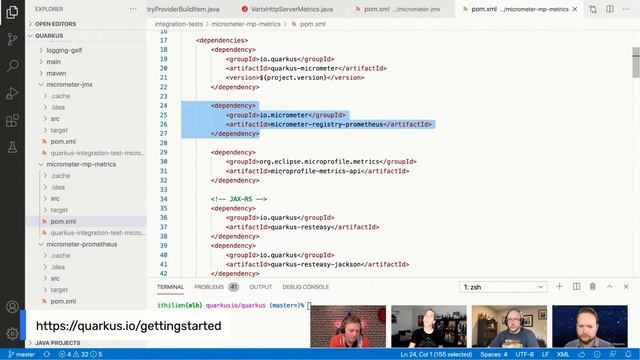Click the JAX-RS comment text
This screenshot has width=640, height=360.
pos(239,199)
